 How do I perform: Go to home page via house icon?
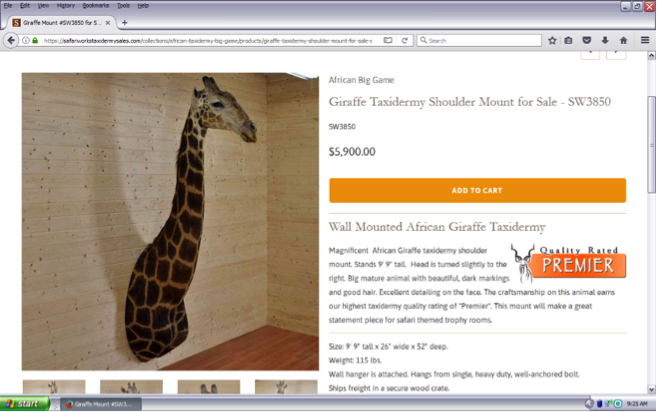pos(623,41)
